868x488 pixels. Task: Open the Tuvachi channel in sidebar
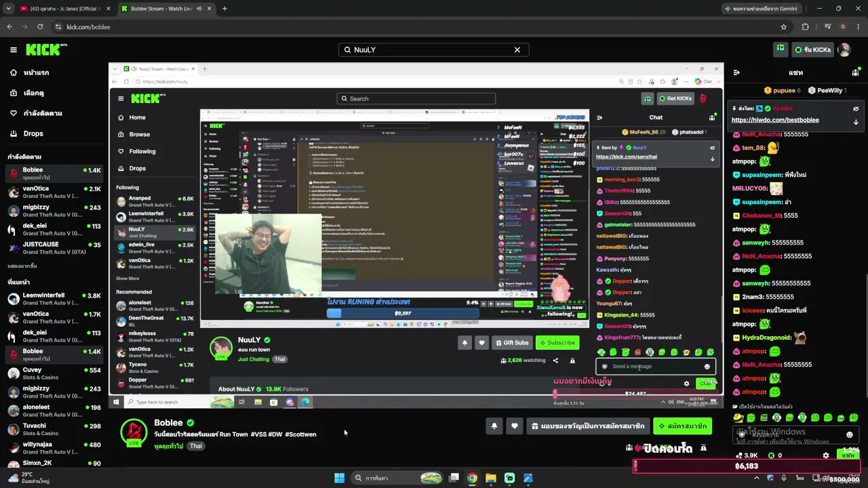pos(54,430)
